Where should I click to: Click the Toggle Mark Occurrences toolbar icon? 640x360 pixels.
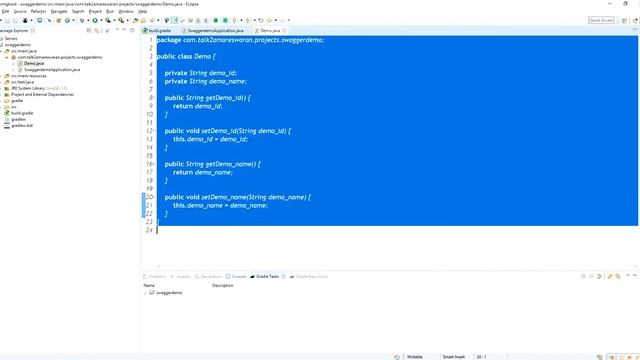[174, 20]
